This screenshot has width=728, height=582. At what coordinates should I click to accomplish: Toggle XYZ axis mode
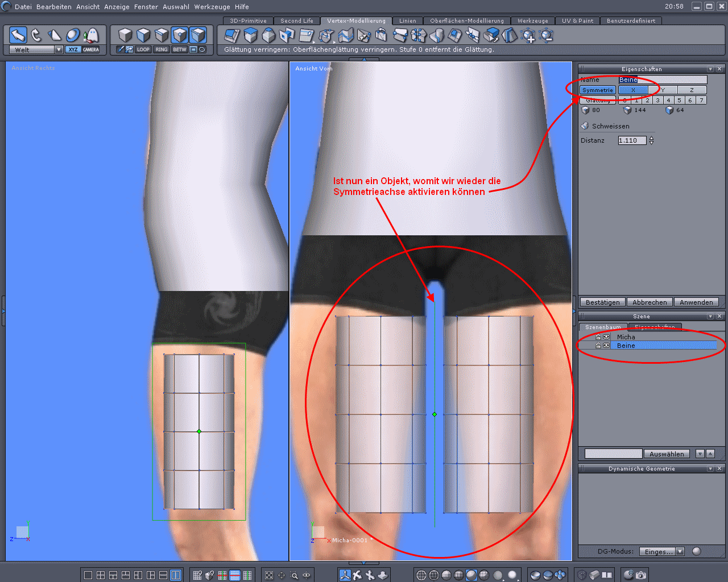tap(73, 49)
